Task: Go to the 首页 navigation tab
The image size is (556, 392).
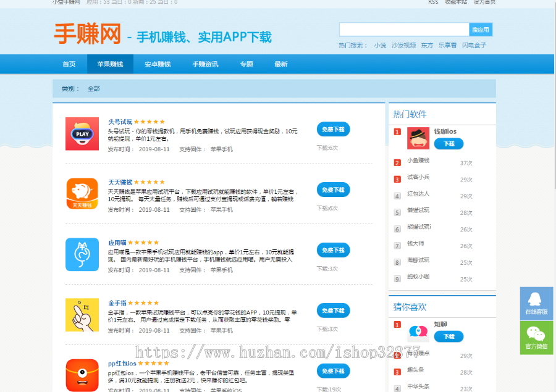Action: point(69,64)
